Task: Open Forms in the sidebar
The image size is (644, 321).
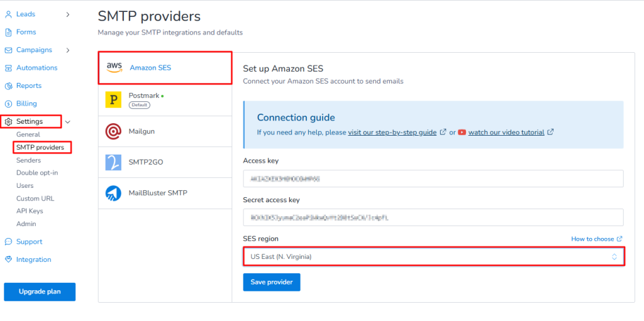Action: click(x=26, y=32)
